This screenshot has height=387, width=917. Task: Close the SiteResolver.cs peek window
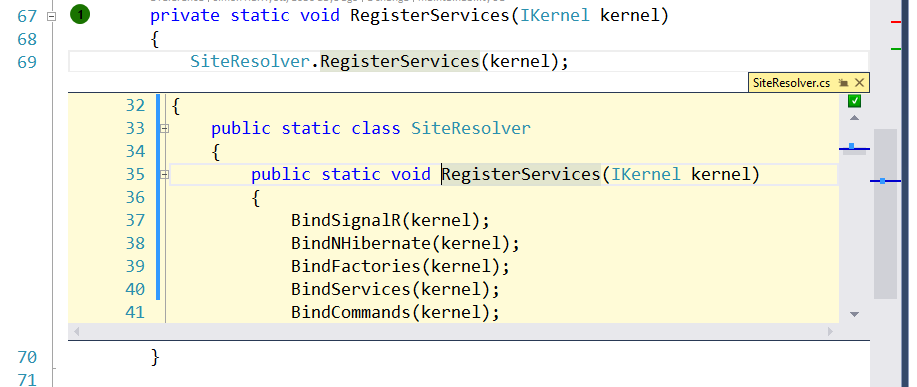(859, 83)
